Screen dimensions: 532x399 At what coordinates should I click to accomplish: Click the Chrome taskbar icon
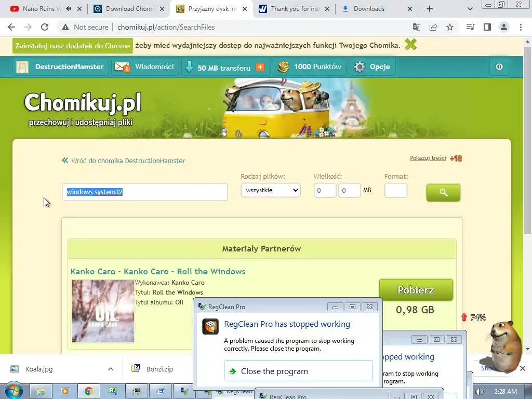coord(89,392)
